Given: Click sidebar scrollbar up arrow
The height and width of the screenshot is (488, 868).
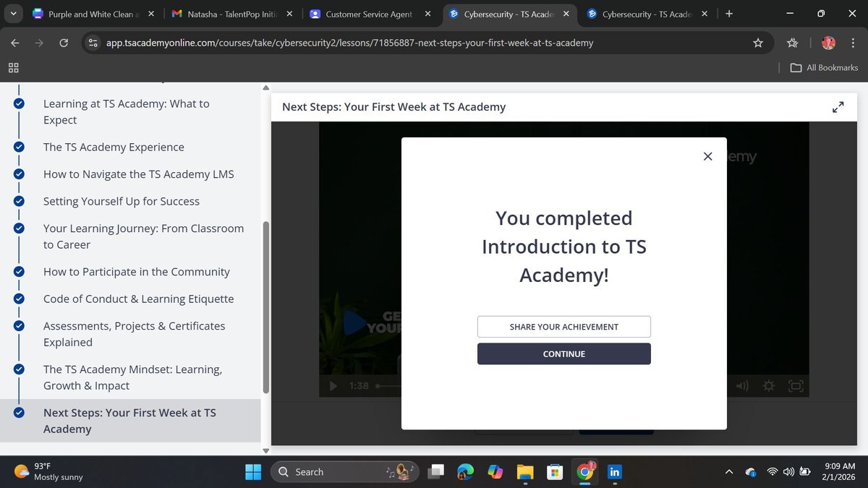Looking at the screenshot, I should click(265, 87).
